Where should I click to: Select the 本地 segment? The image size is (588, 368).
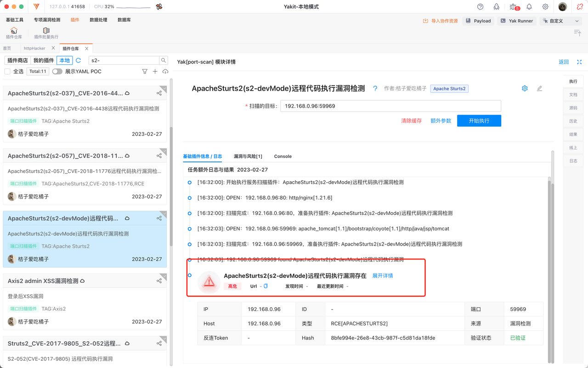click(x=65, y=60)
